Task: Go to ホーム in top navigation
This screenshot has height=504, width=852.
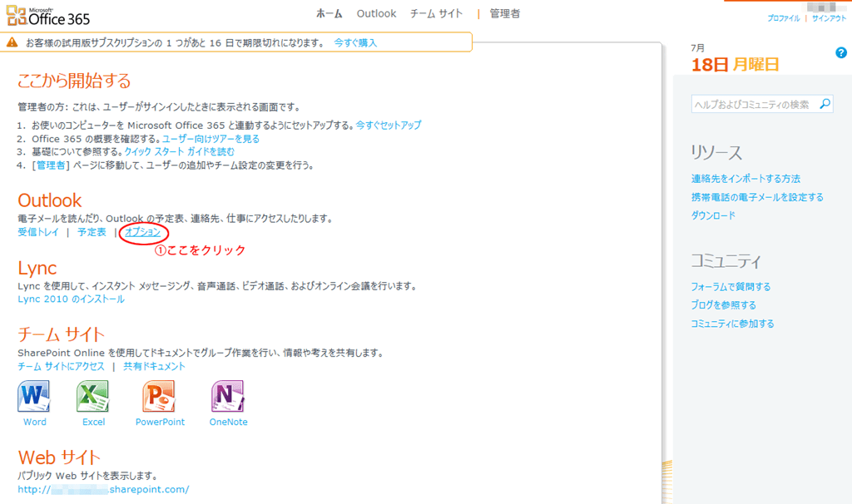Action: pyautogui.click(x=329, y=13)
